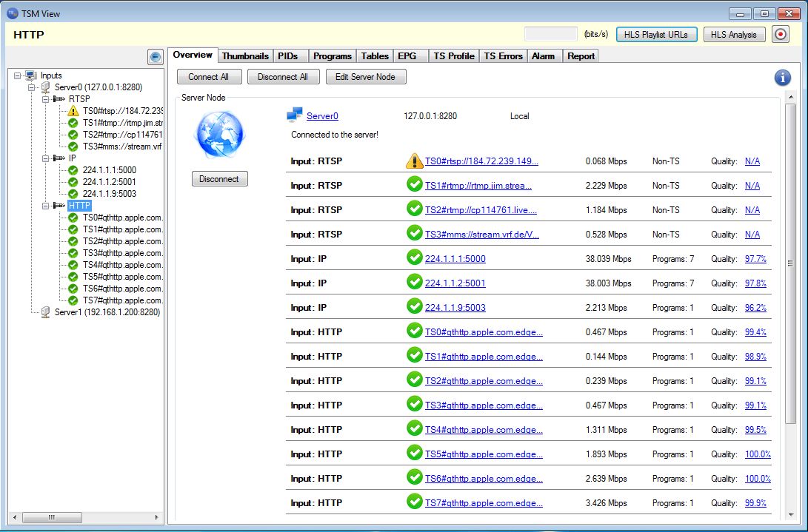Click the warning icon beside TS0#rtsp input row

point(414,161)
